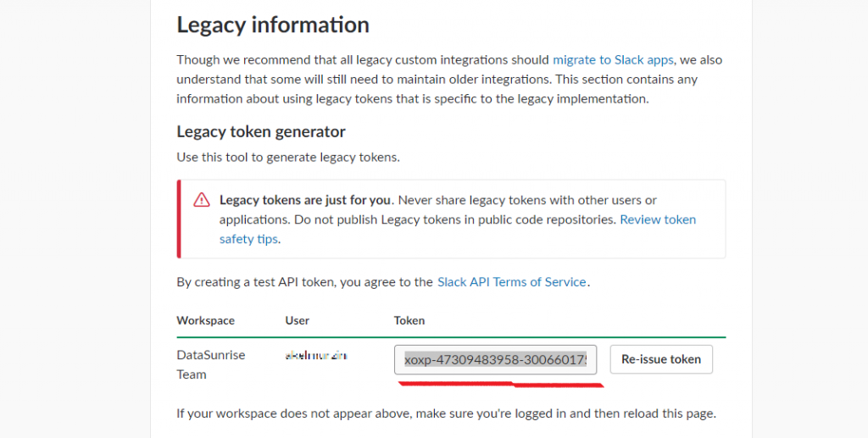Click the 'DataSunrise Team' workspace cell
This screenshot has height=438, width=868.
coord(211,364)
